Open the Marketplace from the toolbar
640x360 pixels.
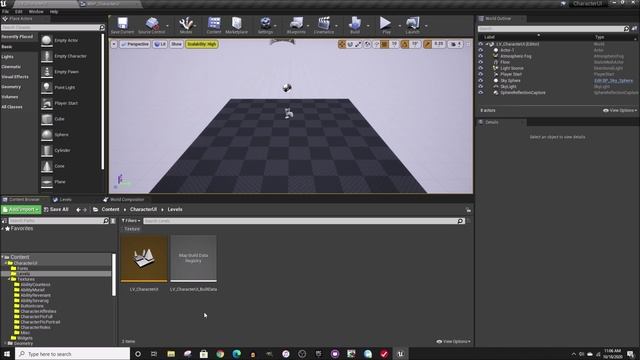pos(236,25)
